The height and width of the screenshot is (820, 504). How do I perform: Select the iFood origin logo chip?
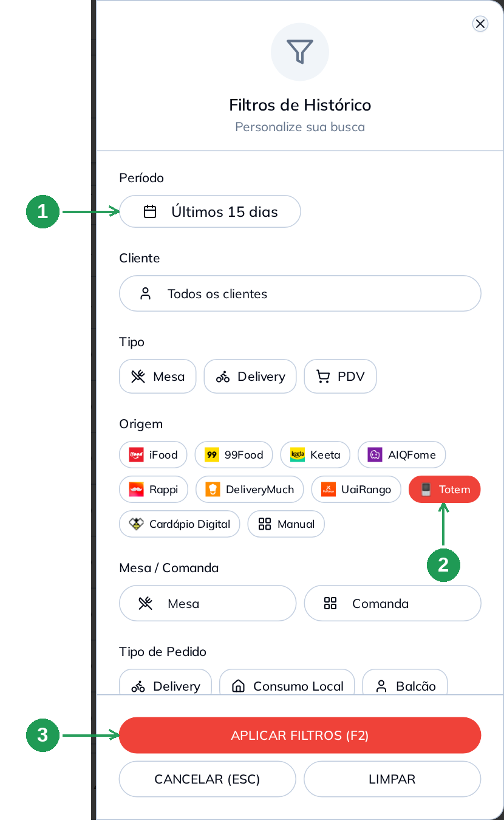[153, 454]
